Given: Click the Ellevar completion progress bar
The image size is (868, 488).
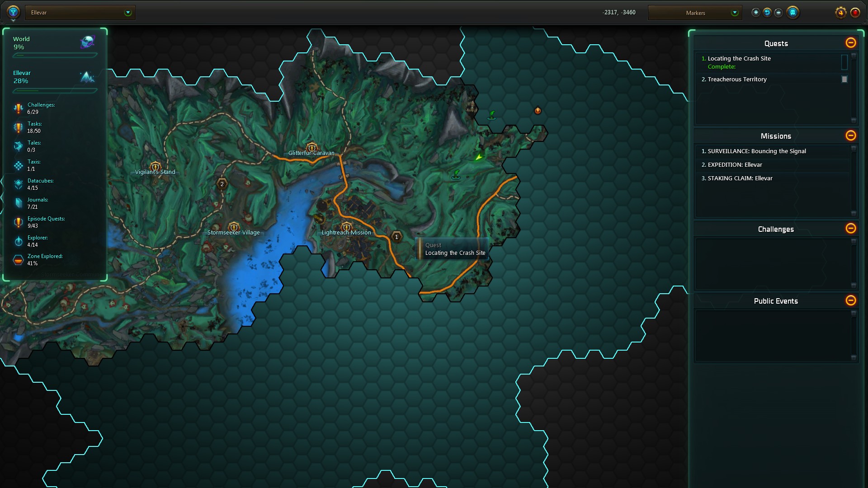Looking at the screenshot, I should pyautogui.click(x=55, y=91).
